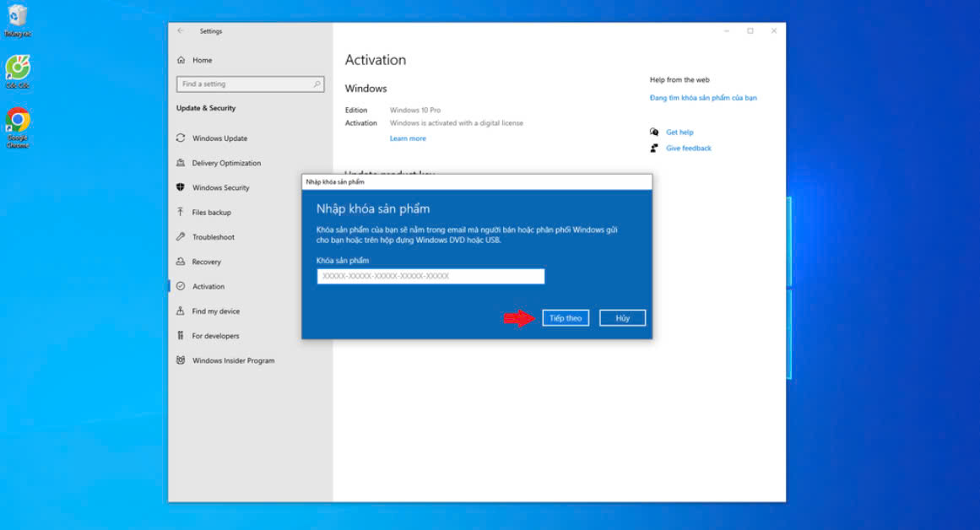Click the Update & Security heading
The height and width of the screenshot is (530, 980).
(x=206, y=108)
